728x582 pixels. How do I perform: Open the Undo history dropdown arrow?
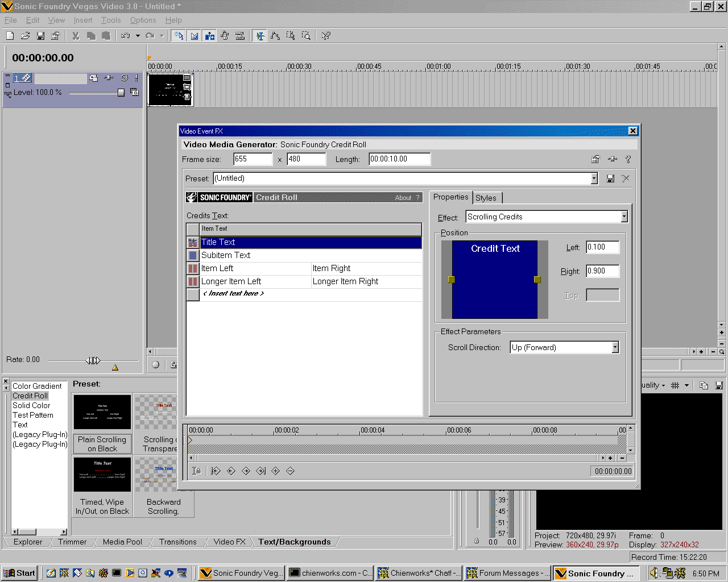pyautogui.click(x=138, y=36)
